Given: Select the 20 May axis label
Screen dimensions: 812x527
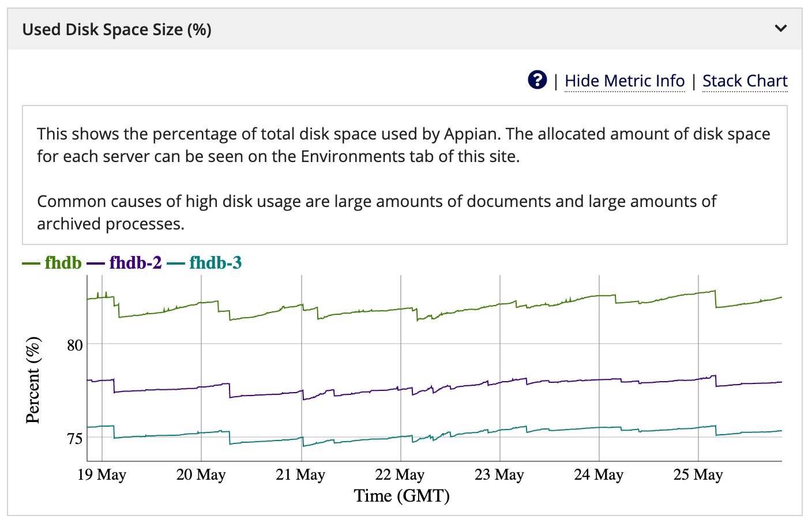Looking at the screenshot, I should (x=201, y=475).
